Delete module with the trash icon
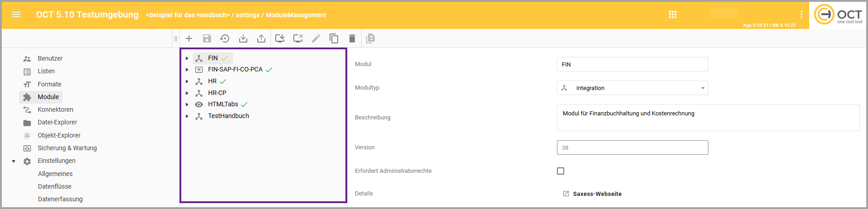Viewport: 868px width, 209px height. pos(352,38)
